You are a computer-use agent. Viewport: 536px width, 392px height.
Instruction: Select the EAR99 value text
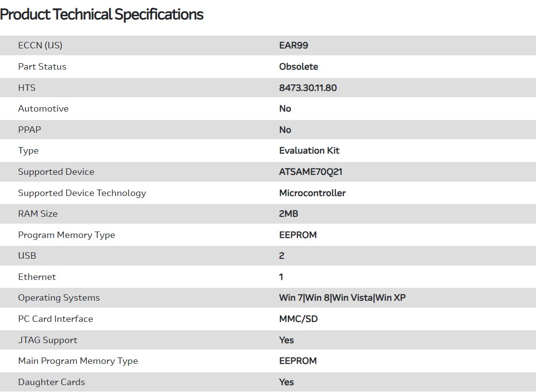coord(293,45)
